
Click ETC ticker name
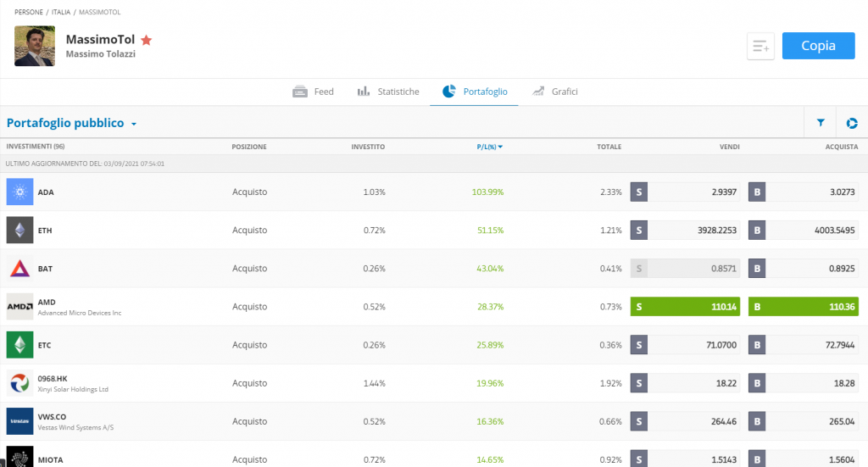(x=44, y=345)
